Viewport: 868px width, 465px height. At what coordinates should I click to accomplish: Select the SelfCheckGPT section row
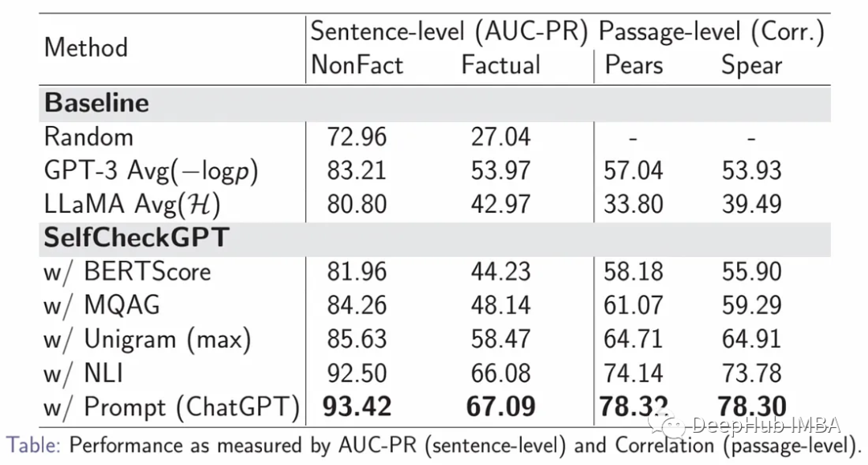(435, 239)
